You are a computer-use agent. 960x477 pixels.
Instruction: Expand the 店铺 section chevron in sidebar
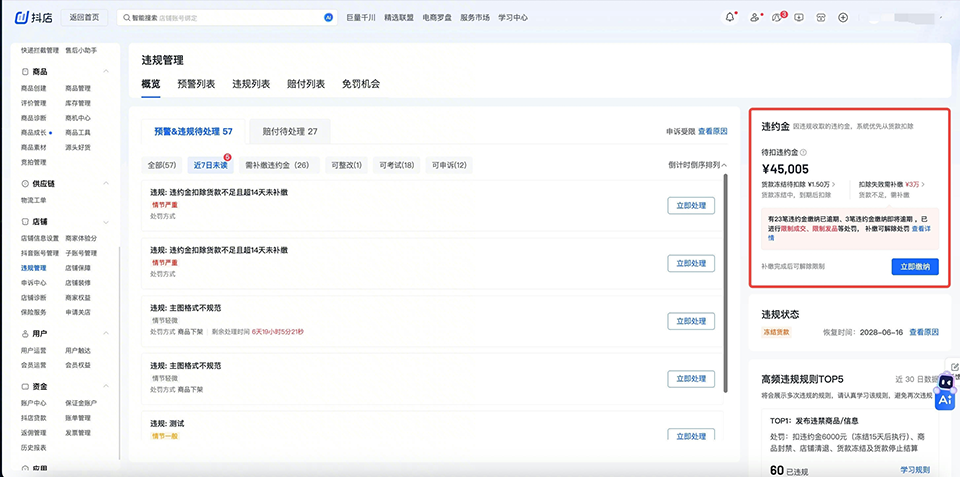coord(108,222)
